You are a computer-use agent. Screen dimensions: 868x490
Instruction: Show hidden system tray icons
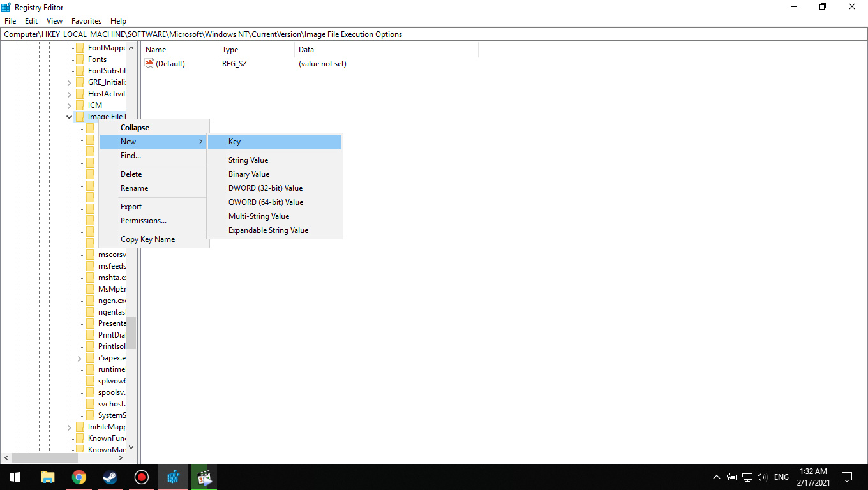point(716,477)
